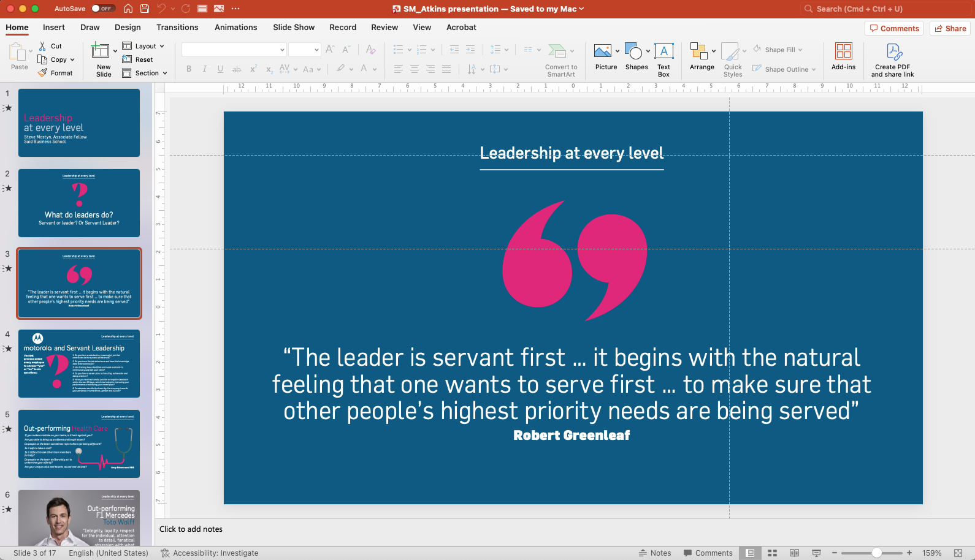The image size is (975, 560).
Task: Expand the Section dropdown
Action: [164, 74]
